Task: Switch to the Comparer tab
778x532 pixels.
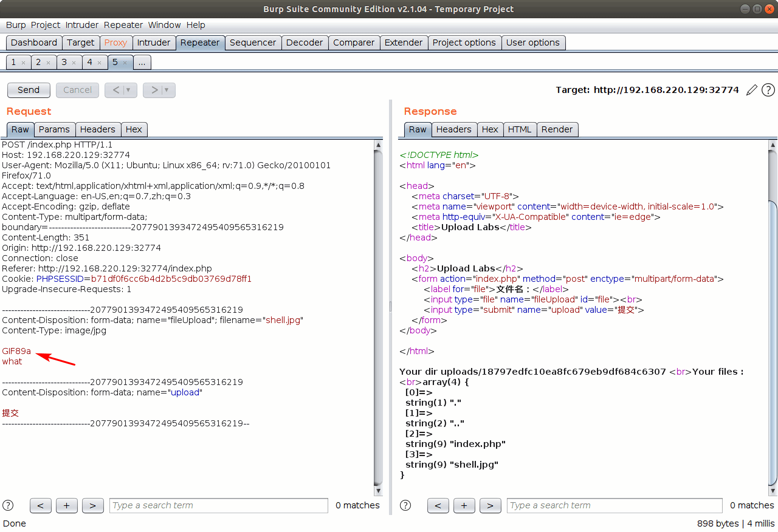Action: [x=354, y=43]
